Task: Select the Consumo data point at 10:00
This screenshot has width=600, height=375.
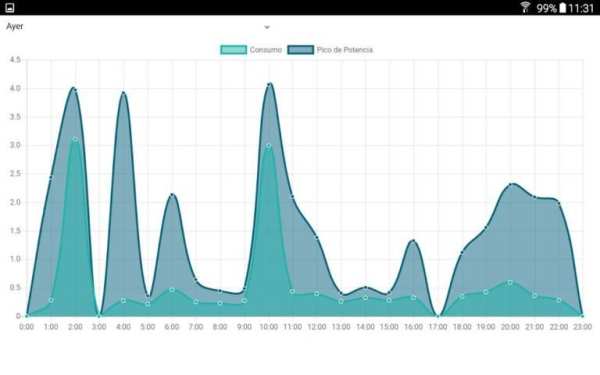Action: tap(269, 145)
